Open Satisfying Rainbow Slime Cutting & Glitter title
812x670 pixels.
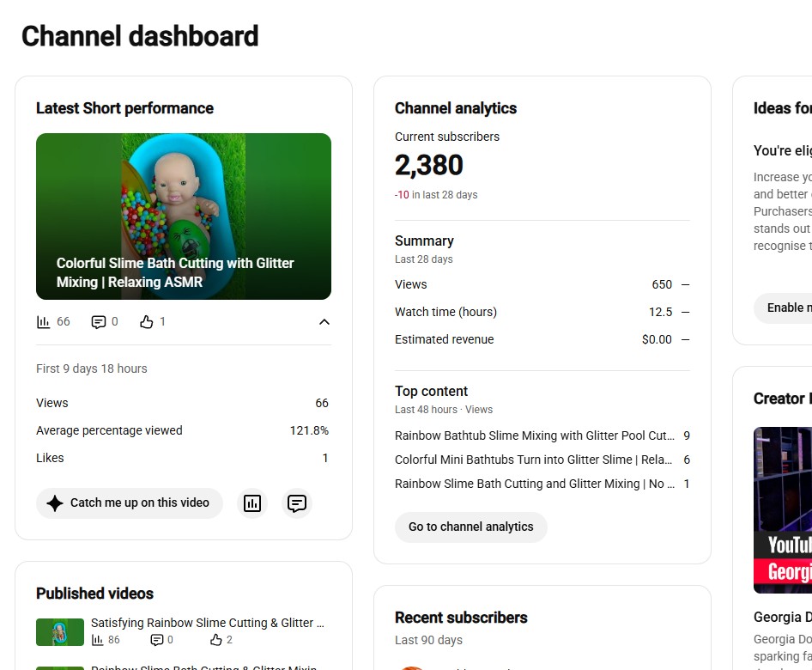tap(208, 623)
